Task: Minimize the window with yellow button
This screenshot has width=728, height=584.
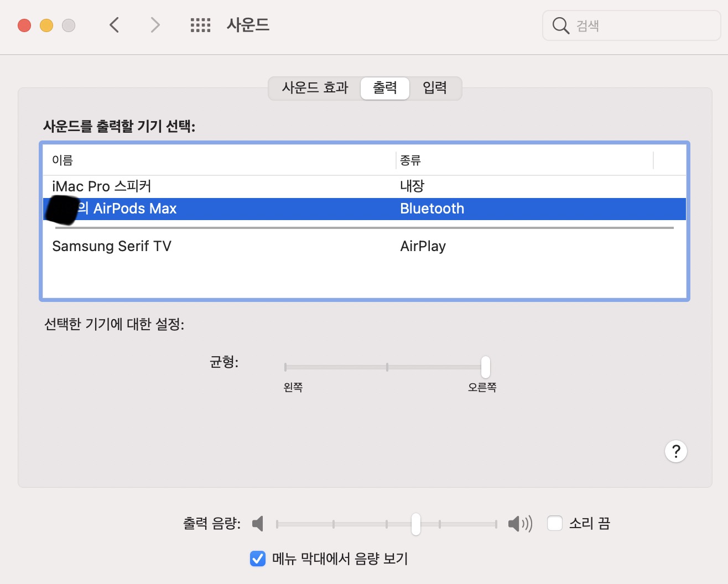Action: pyautogui.click(x=46, y=25)
